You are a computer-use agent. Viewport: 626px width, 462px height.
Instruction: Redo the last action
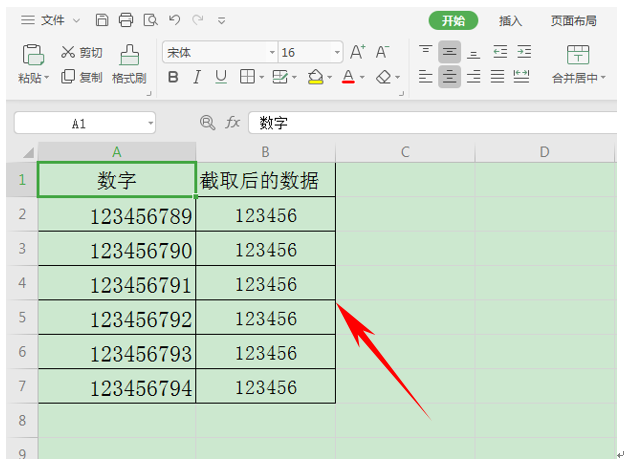(x=198, y=20)
